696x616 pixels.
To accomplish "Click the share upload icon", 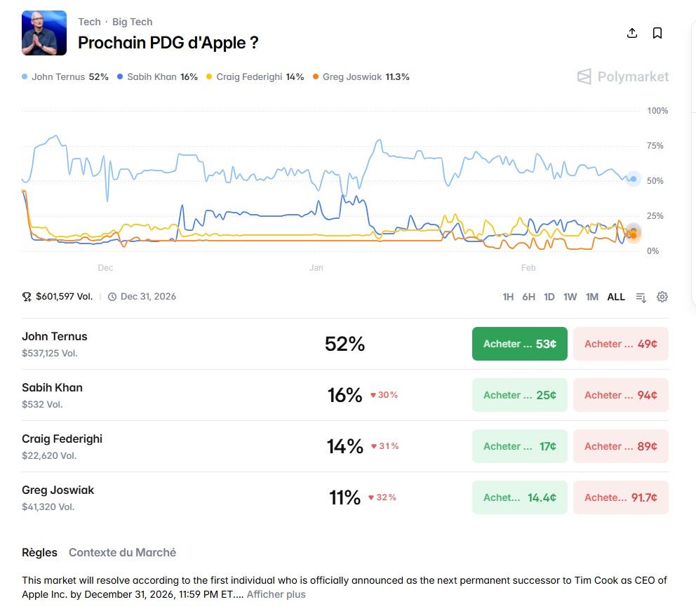I will [x=632, y=33].
